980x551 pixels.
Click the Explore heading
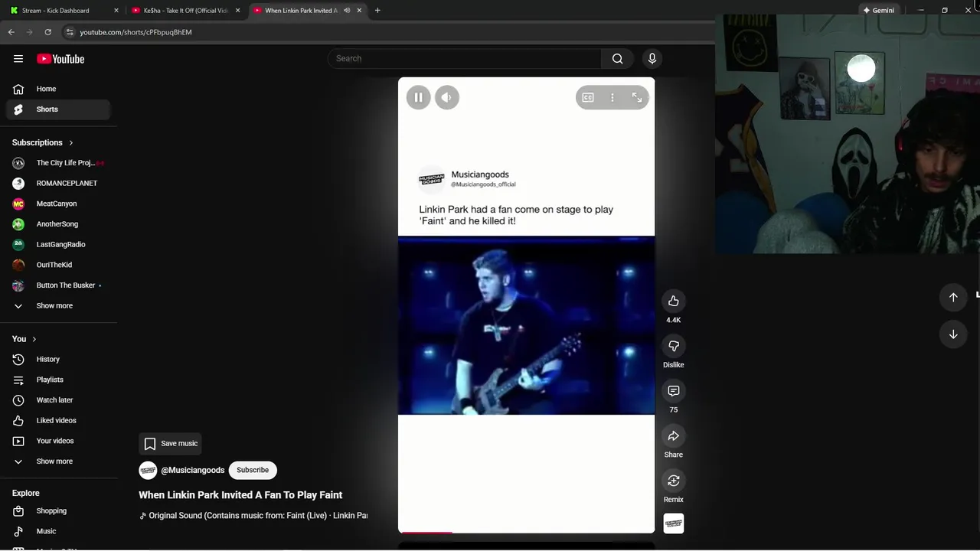point(26,494)
